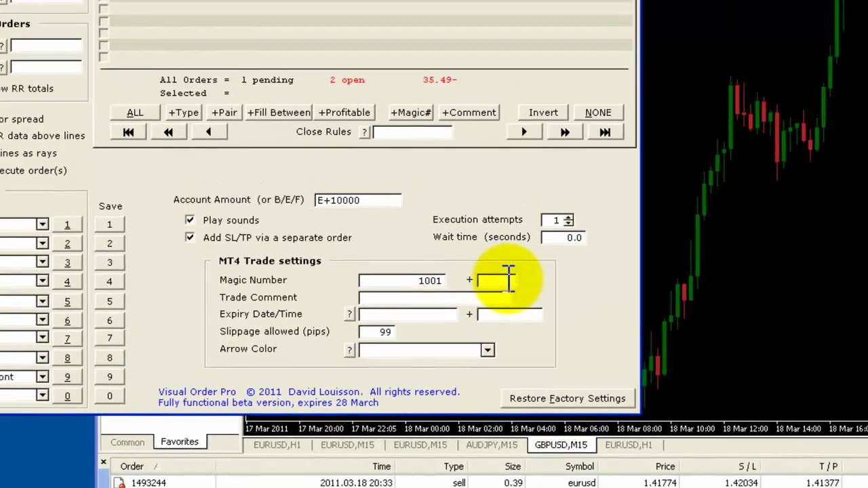Click the Time column header in terminal
The height and width of the screenshot is (488, 868).
(x=381, y=466)
